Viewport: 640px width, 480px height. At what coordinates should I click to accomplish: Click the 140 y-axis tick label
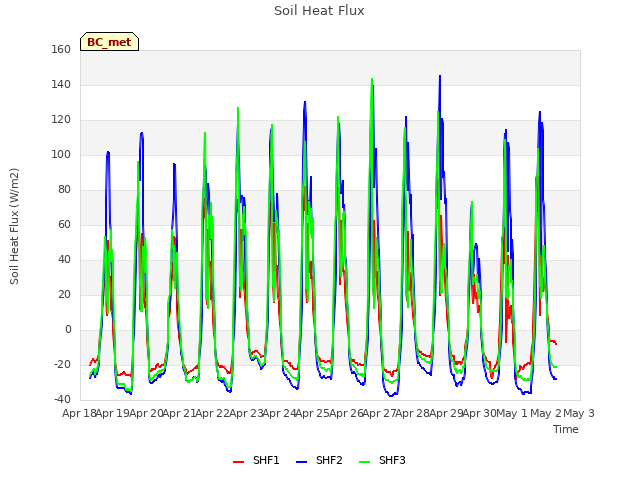pos(61,84)
